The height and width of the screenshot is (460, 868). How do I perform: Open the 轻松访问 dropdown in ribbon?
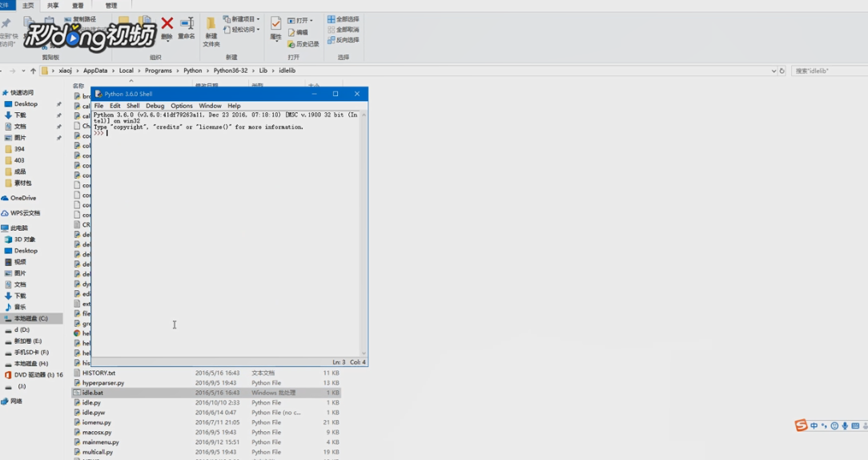point(242,30)
